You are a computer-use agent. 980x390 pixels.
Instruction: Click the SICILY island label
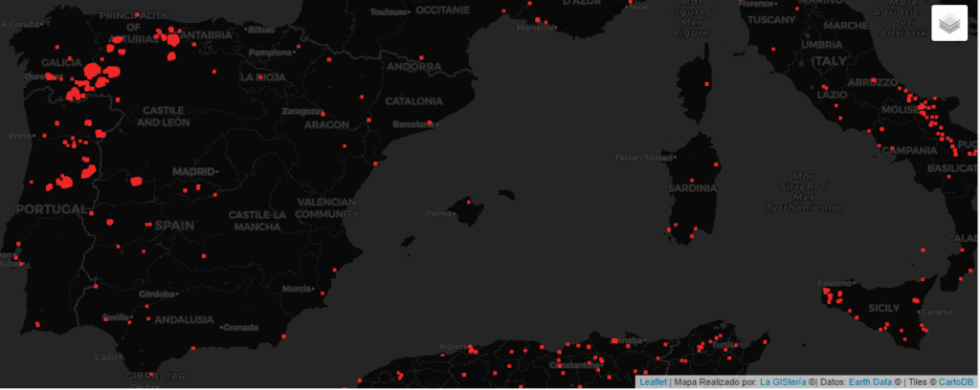pyautogui.click(x=883, y=308)
